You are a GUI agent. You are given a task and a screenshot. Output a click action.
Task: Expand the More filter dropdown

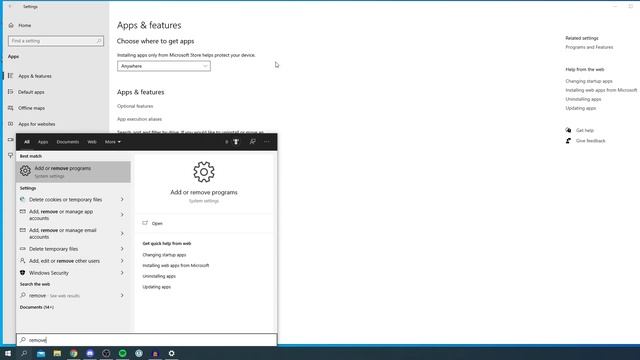click(x=113, y=142)
